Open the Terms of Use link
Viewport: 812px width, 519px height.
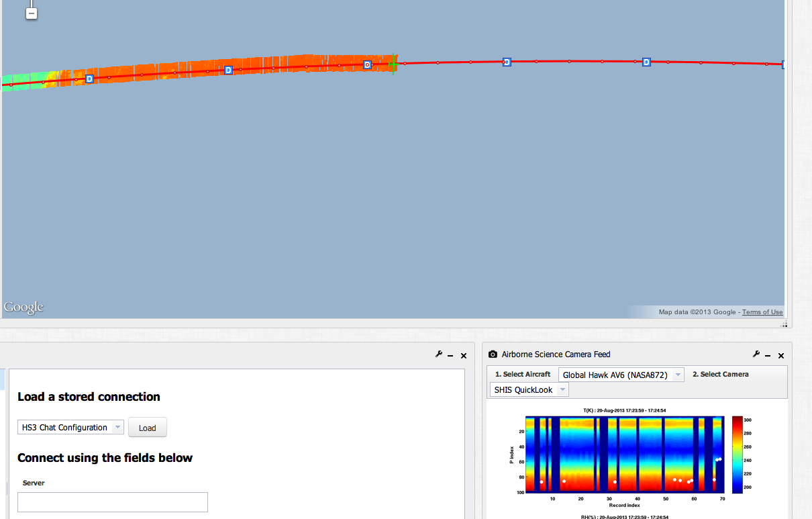coord(762,312)
